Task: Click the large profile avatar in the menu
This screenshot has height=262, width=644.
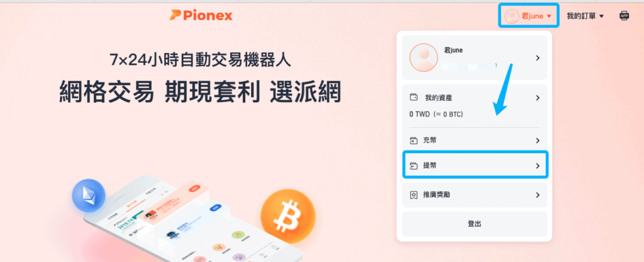Action: pos(423,57)
